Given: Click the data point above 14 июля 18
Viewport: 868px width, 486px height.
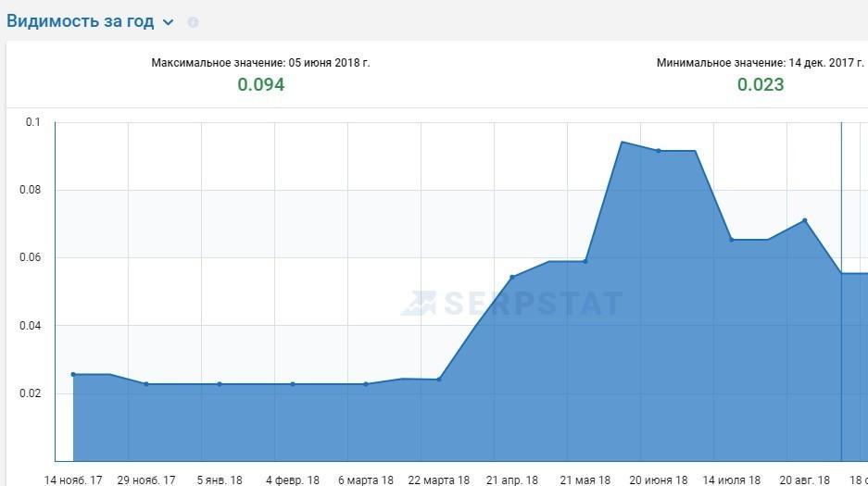Looking at the screenshot, I should (x=732, y=240).
